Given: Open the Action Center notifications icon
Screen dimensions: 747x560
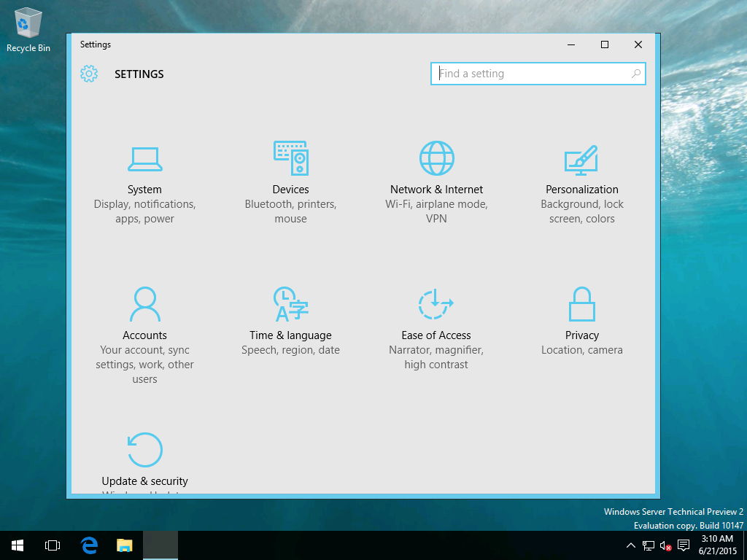Looking at the screenshot, I should 684,545.
